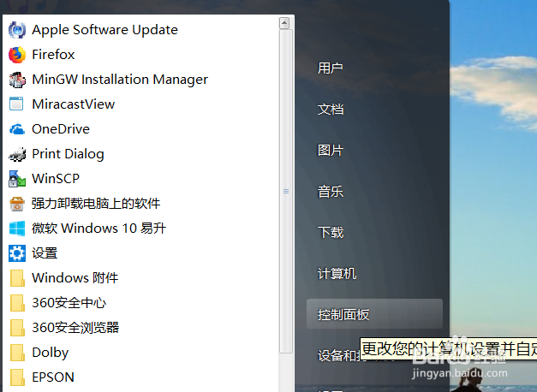Open 设置 from the program list
The height and width of the screenshot is (392, 537).
coord(45,253)
